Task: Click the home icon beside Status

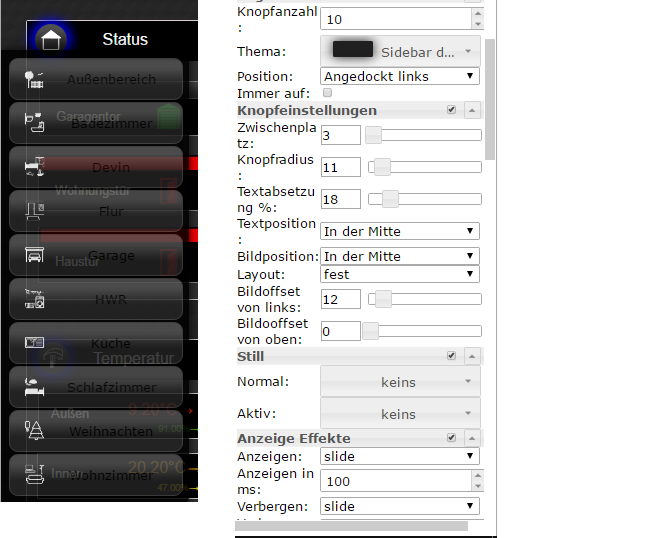Action: point(53,39)
